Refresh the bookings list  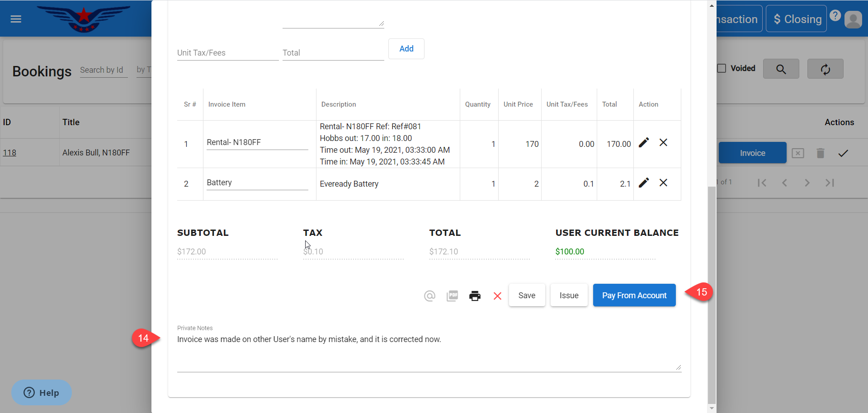825,69
